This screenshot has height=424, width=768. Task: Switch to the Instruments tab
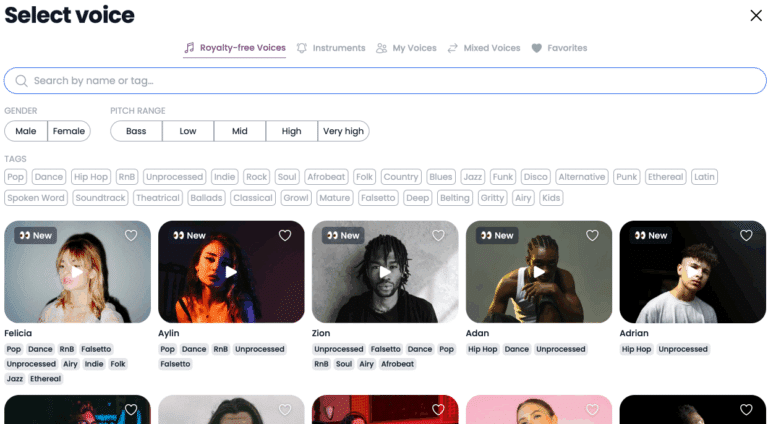tap(331, 48)
